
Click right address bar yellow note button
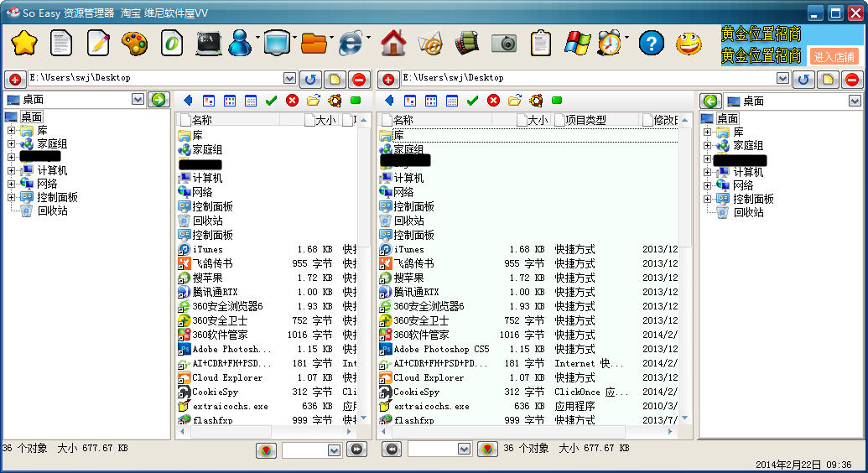(x=828, y=79)
